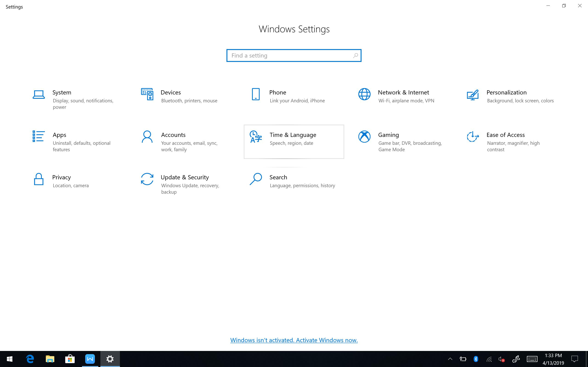Open the Privacy lock icon

[39, 179]
